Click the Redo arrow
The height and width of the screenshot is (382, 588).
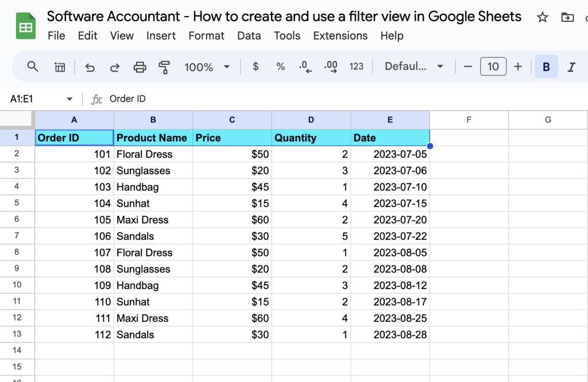pos(114,68)
